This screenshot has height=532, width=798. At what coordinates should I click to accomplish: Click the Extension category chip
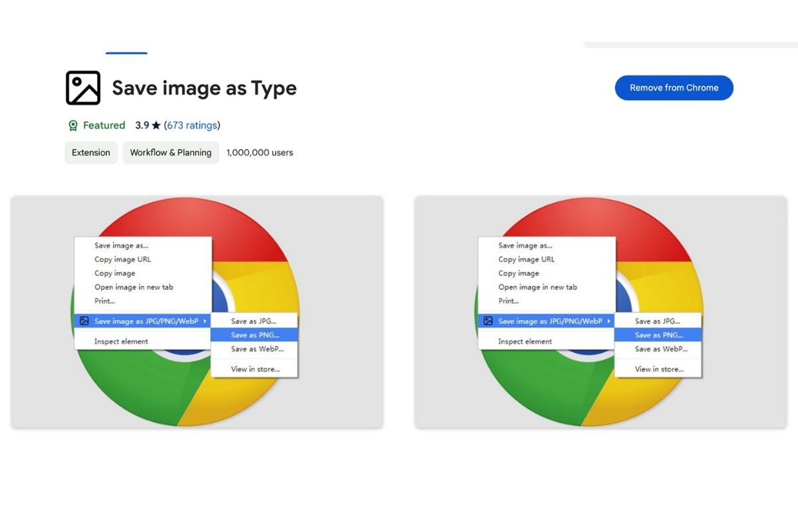[90, 152]
